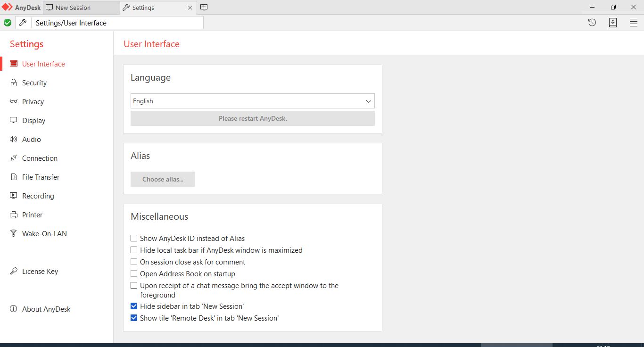Open About AnyDesk page
Screen dimensions: 644x347
[46, 309]
